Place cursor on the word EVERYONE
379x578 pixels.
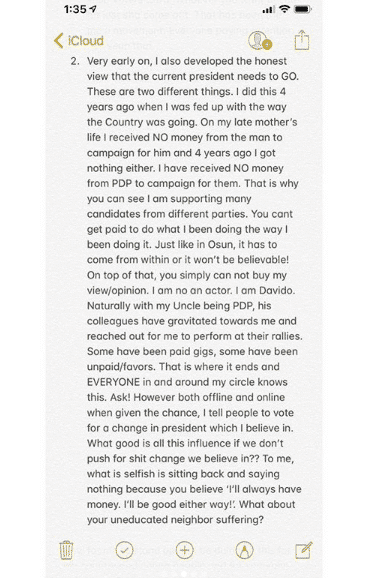pos(114,382)
